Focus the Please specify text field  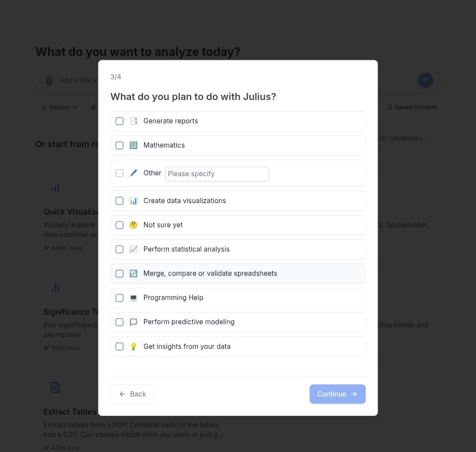tap(217, 174)
